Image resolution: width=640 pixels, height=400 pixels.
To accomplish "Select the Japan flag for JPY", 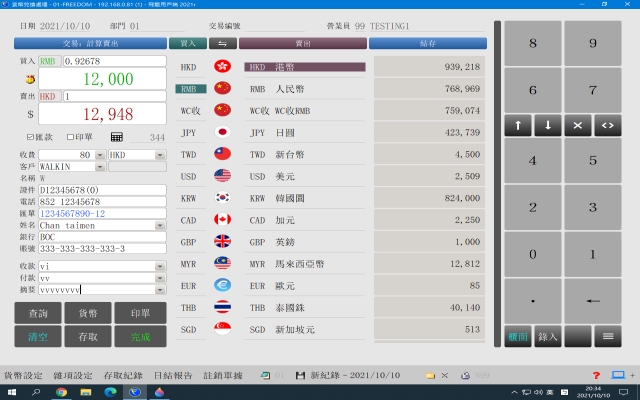I will (222, 132).
